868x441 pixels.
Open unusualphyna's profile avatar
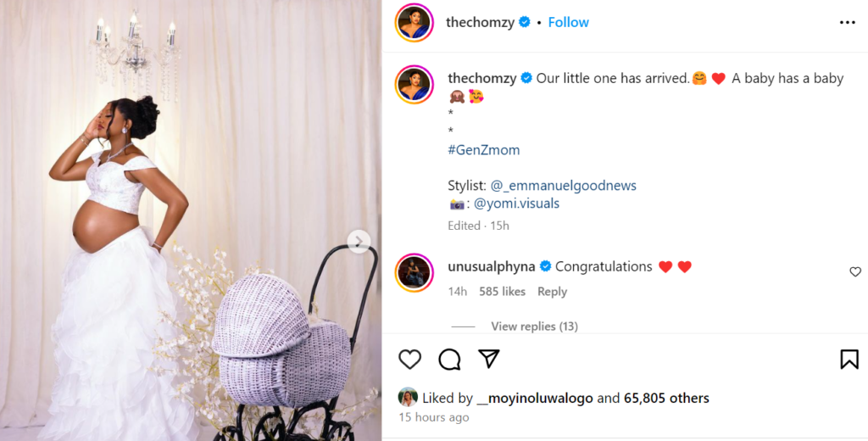415,271
